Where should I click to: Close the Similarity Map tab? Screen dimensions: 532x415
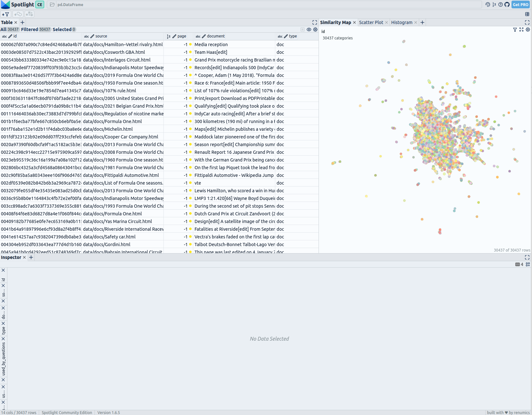coord(354,22)
